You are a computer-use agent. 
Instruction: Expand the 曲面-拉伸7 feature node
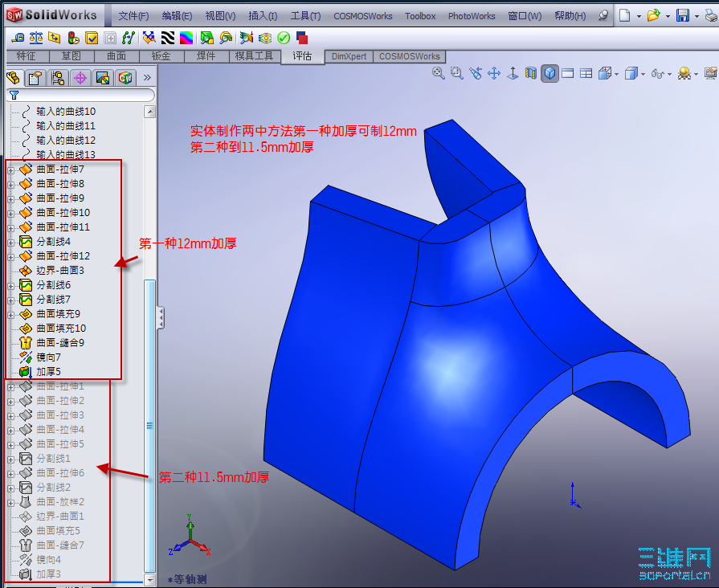click(x=11, y=170)
